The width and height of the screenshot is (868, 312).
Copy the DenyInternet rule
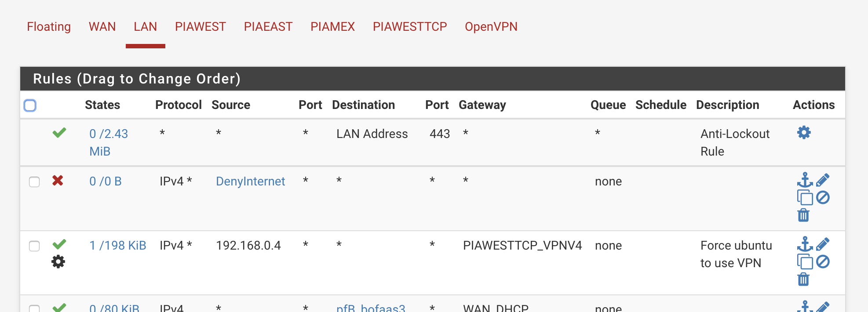click(805, 198)
